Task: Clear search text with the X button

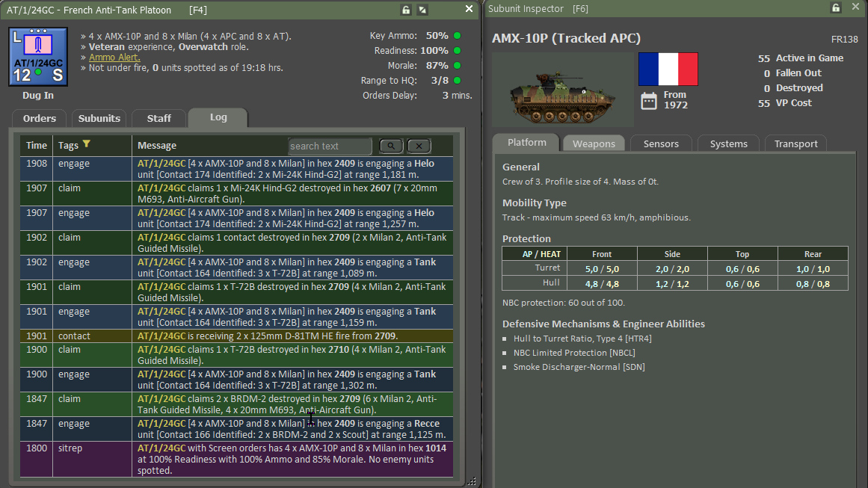Action: click(419, 146)
